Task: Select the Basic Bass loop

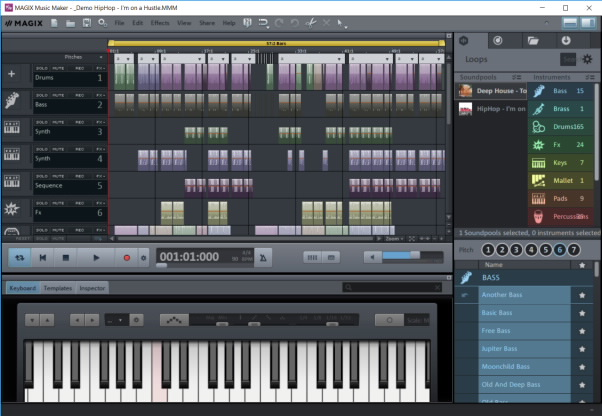Action: (524, 313)
